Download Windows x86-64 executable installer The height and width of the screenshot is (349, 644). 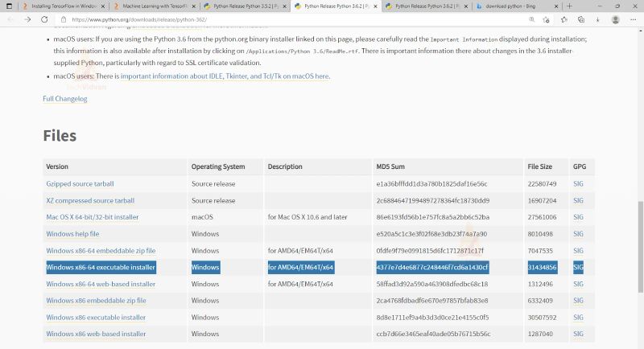[x=101, y=268]
